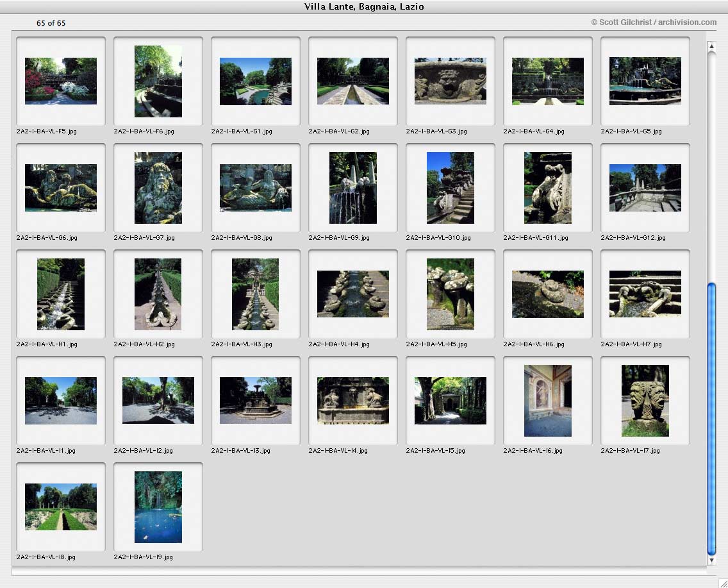The height and width of the screenshot is (588, 728).
Task: Click the scrollbar up arrow
Action: (711, 46)
